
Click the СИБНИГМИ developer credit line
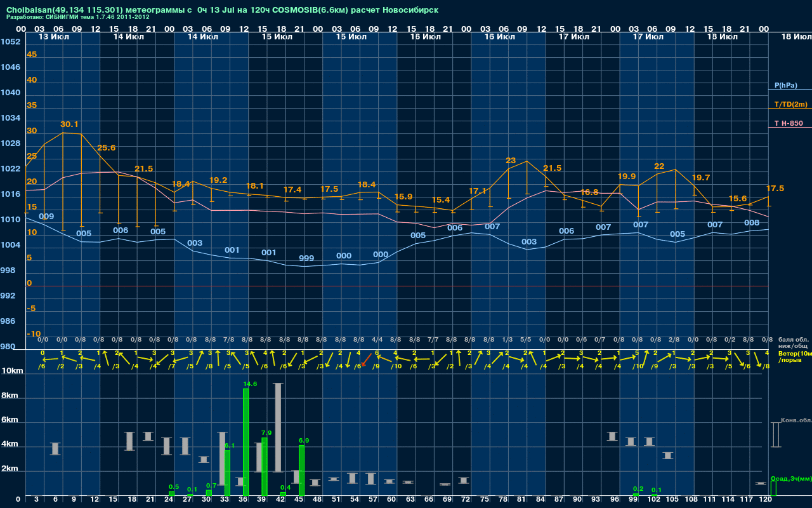[78, 17]
